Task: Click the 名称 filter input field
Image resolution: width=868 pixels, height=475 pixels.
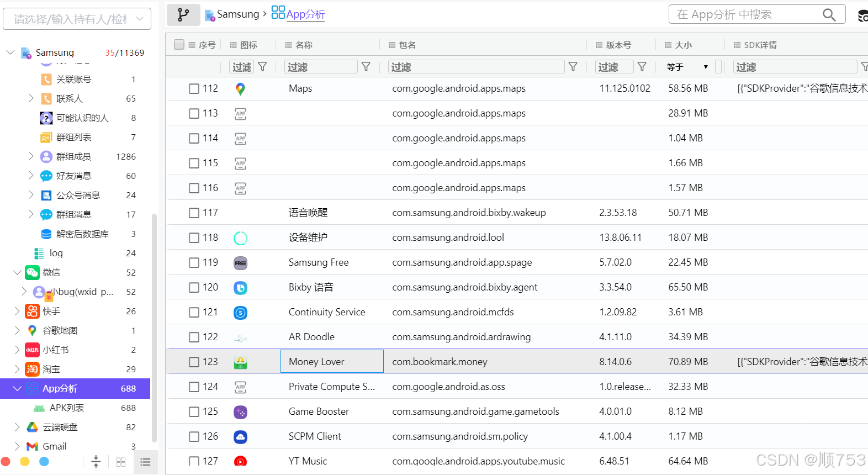Action: [x=321, y=67]
